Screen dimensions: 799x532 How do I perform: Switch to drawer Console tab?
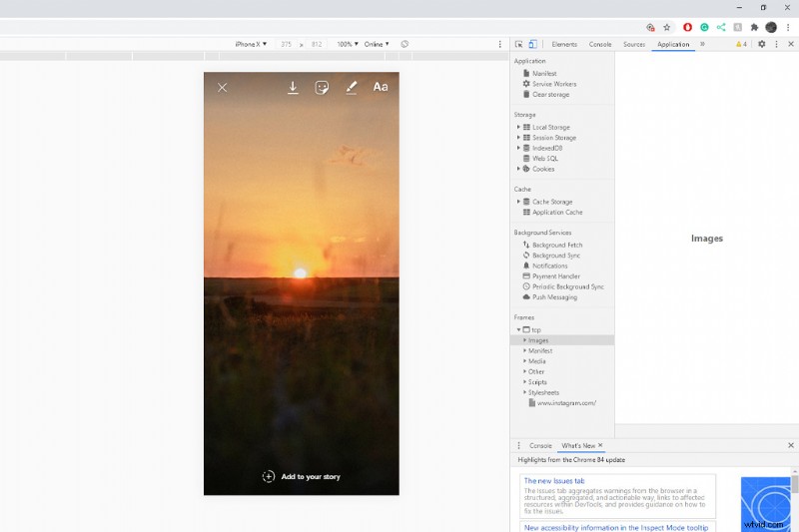[540, 445]
